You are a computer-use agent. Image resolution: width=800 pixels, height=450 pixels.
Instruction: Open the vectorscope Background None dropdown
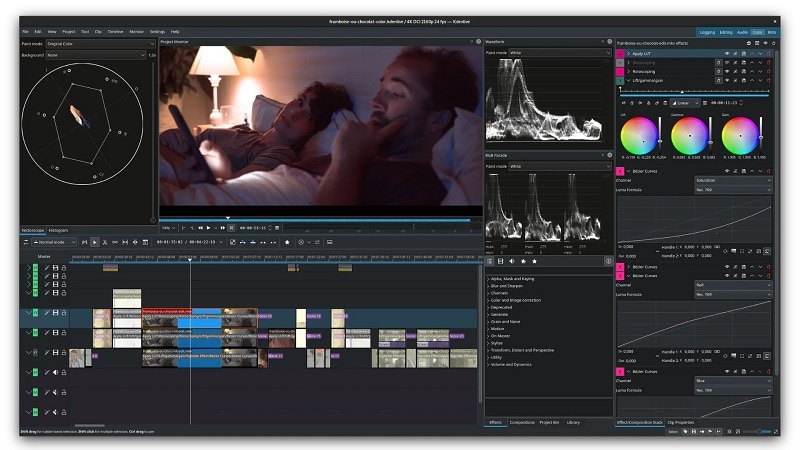coord(96,55)
